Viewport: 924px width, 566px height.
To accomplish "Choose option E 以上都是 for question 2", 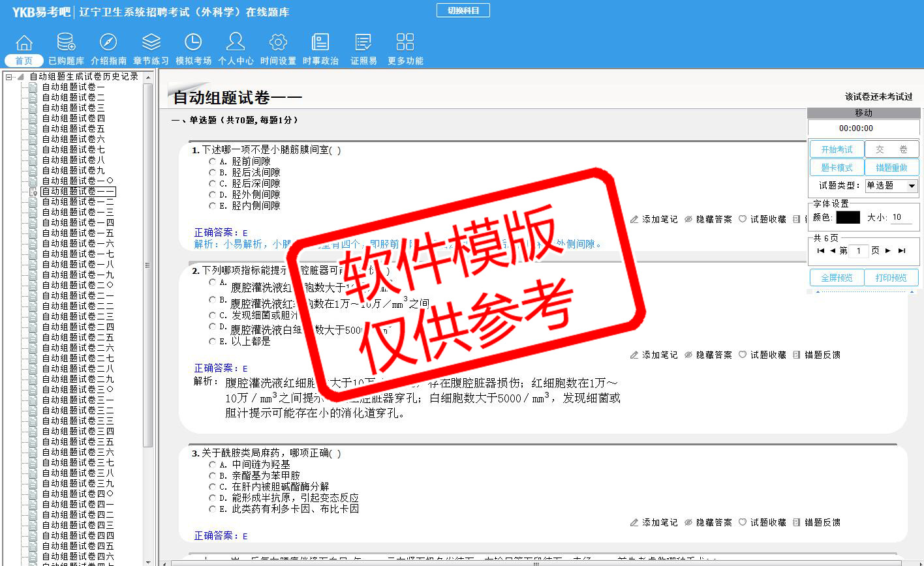I will point(213,341).
